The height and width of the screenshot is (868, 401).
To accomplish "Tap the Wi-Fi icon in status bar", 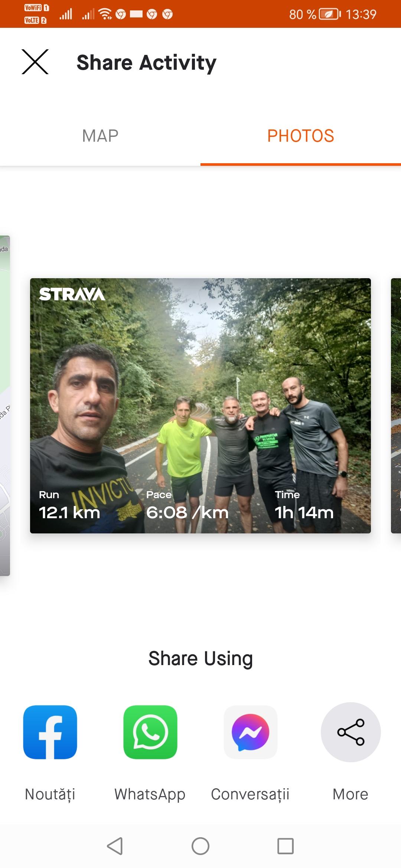I will (105, 14).
